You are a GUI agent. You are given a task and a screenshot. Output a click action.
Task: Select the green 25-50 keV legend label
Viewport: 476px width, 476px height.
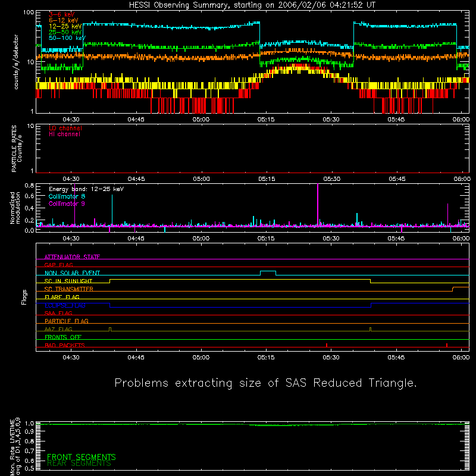[65, 32]
